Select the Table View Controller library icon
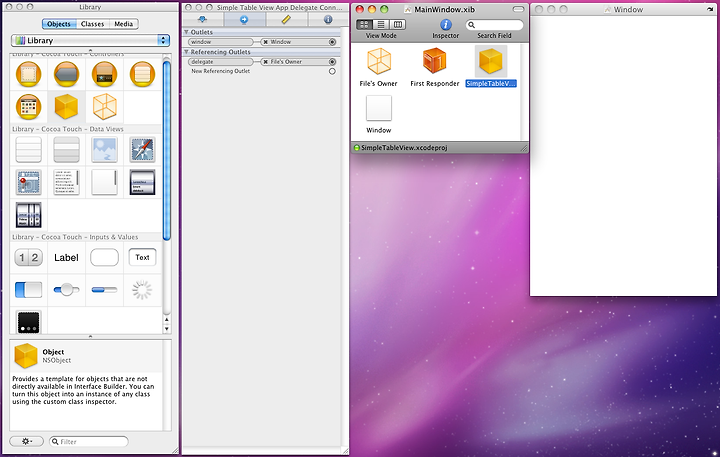Viewport: 720px width, 457px height. coord(142,74)
